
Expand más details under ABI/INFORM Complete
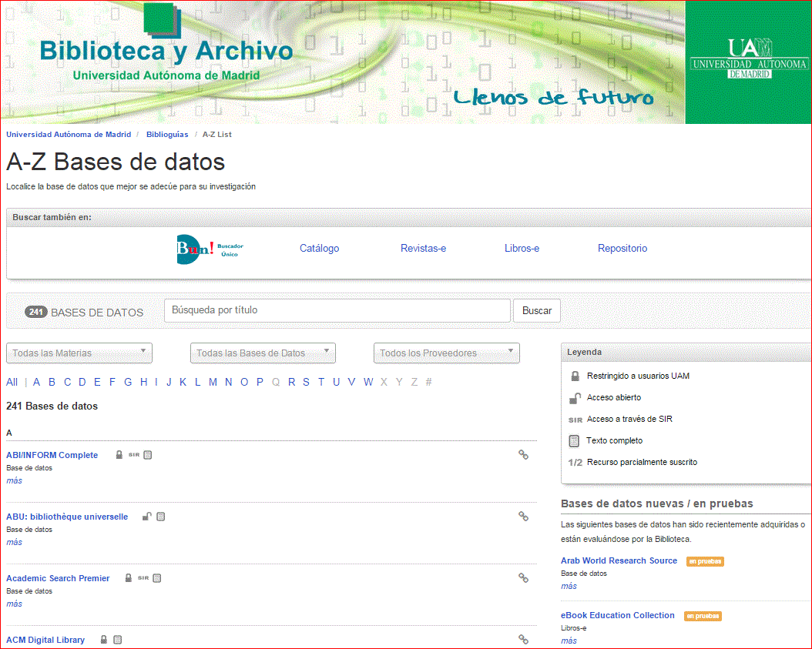[x=14, y=480]
